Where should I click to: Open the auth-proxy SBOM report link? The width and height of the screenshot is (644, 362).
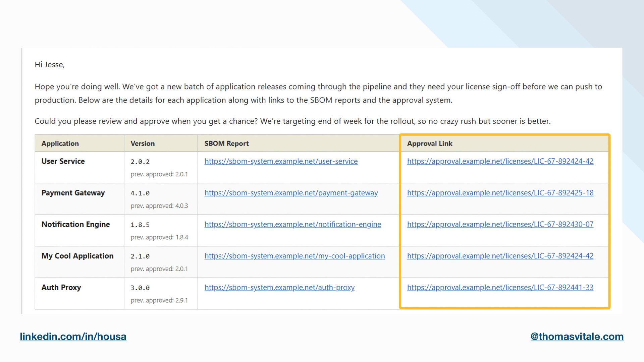[x=279, y=287]
